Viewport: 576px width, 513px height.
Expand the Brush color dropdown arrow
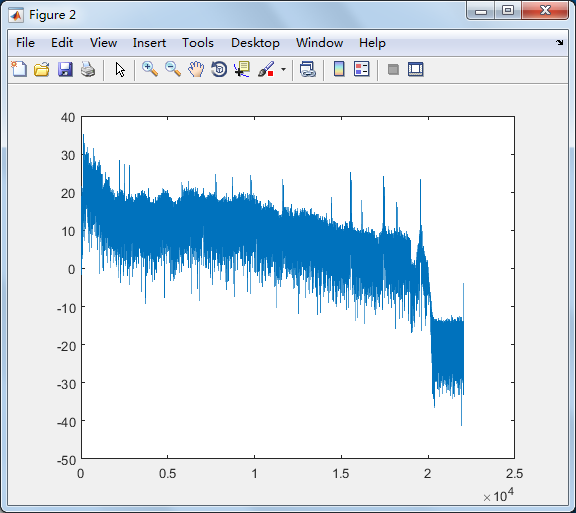coord(283,69)
